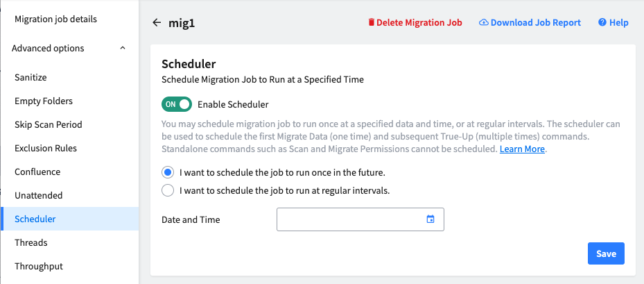Click the Date and Time field
Screen dimensions: 644x284
tap(360, 219)
